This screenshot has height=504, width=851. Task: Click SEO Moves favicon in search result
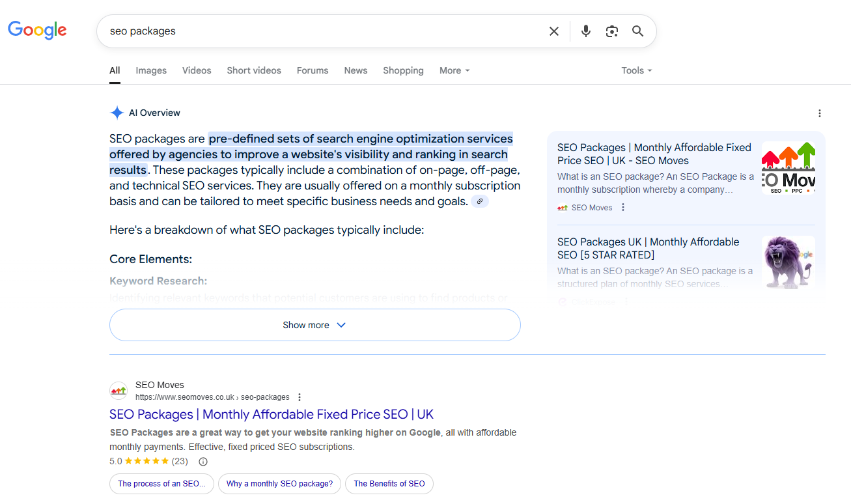click(x=119, y=391)
